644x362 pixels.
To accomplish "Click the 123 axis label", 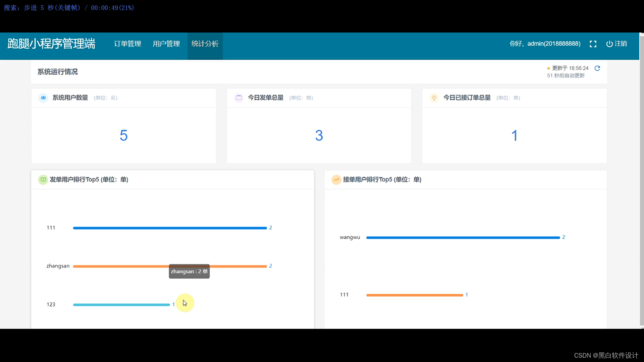I will [x=51, y=304].
